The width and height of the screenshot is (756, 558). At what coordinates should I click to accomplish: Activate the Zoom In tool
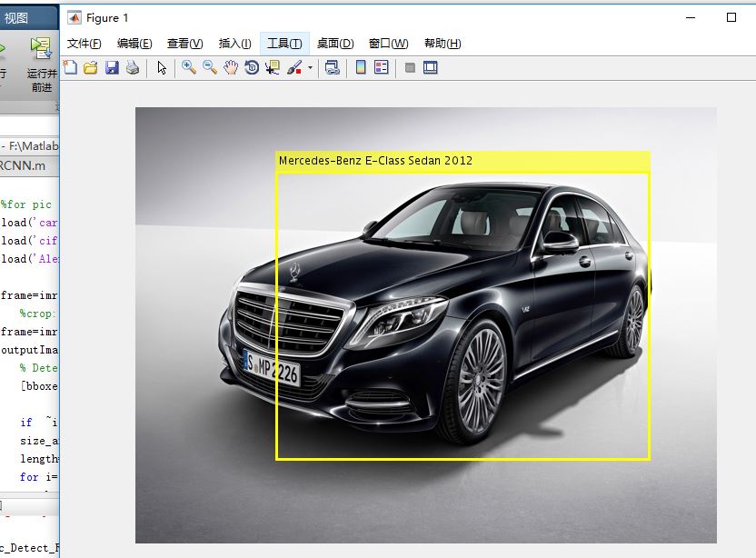188,67
